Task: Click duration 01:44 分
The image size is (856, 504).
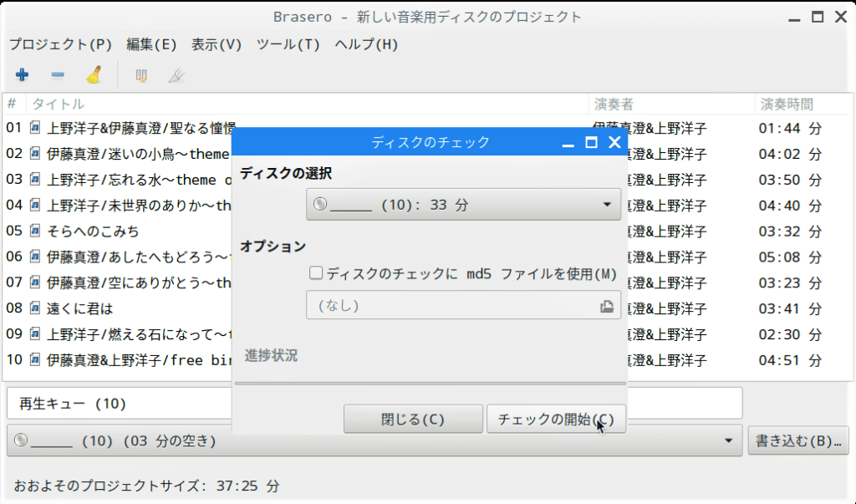Action: click(x=790, y=129)
